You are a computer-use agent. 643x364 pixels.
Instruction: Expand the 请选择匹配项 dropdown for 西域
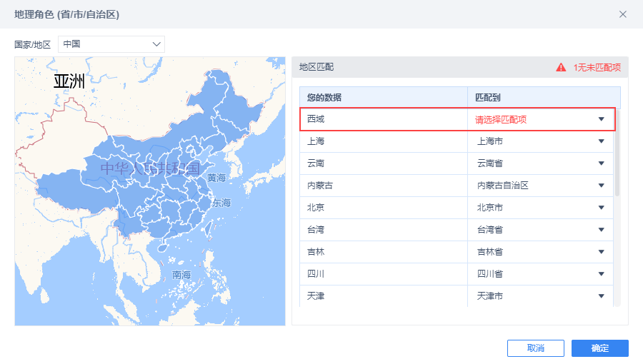(601, 119)
